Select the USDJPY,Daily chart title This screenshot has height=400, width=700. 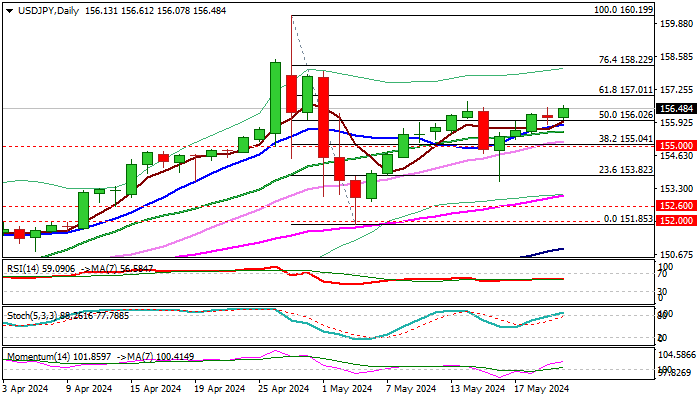click(48, 11)
